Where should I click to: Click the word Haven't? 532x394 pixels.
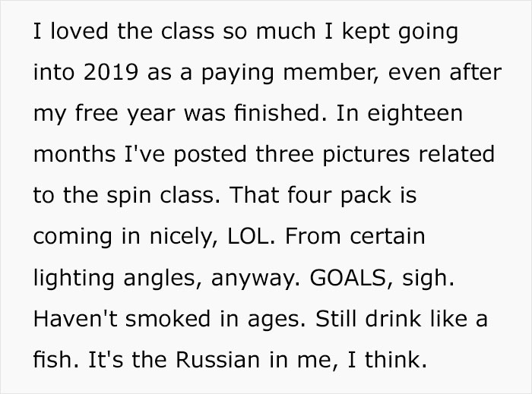(x=75, y=318)
